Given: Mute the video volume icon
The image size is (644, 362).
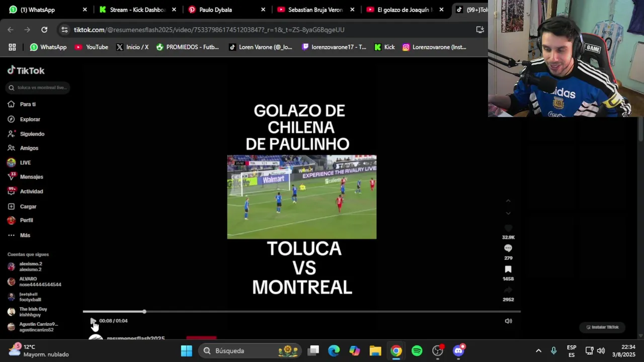Looking at the screenshot, I should [x=508, y=321].
